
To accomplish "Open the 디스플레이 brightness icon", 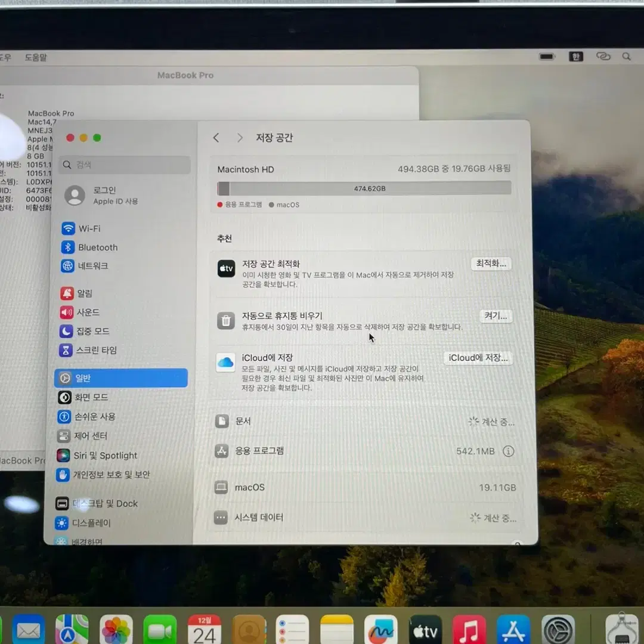I will point(61,523).
